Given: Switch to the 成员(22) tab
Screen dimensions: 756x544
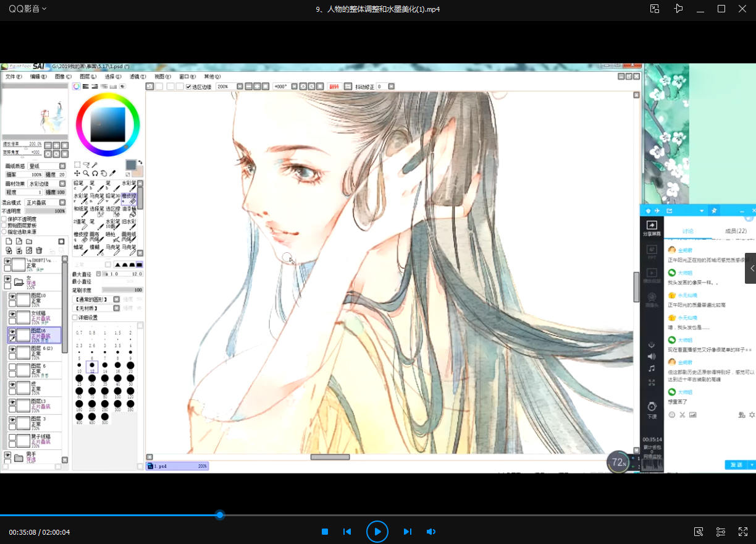Looking at the screenshot, I should click(735, 231).
